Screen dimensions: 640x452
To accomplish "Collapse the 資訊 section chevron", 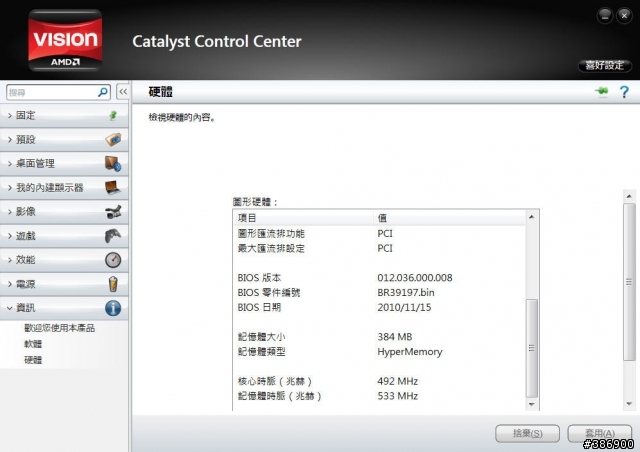I will 10,308.
